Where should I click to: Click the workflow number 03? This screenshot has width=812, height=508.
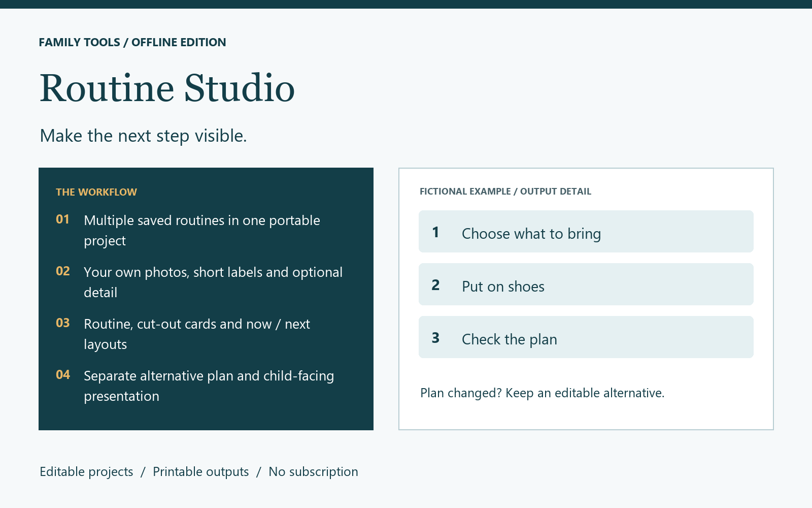tap(63, 323)
